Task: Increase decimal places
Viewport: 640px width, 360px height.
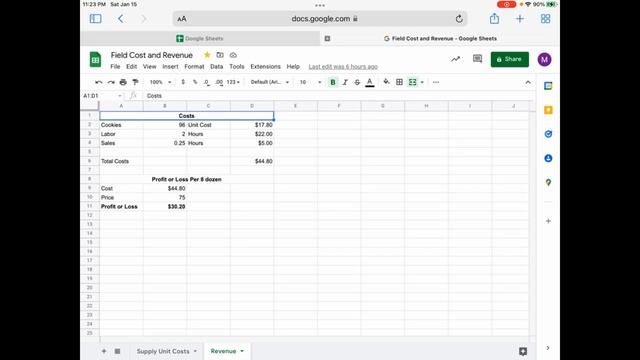Action: [x=219, y=82]
